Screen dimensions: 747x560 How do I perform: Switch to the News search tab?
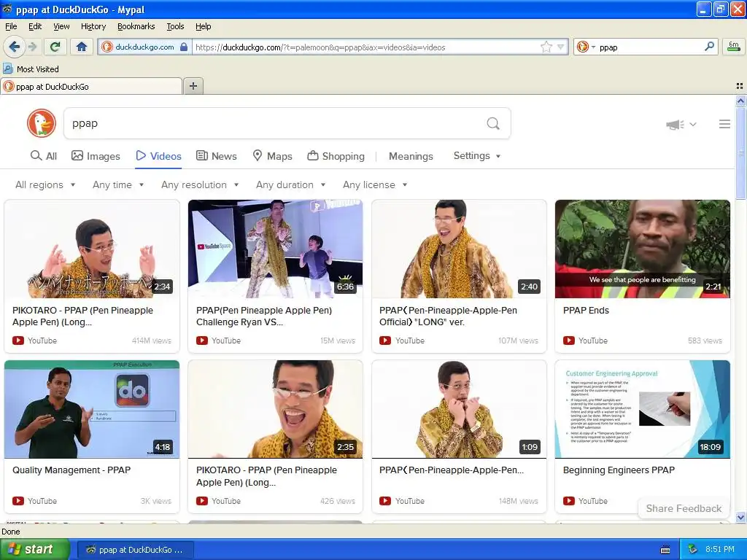pyautogui.click(x=216, y=156)
